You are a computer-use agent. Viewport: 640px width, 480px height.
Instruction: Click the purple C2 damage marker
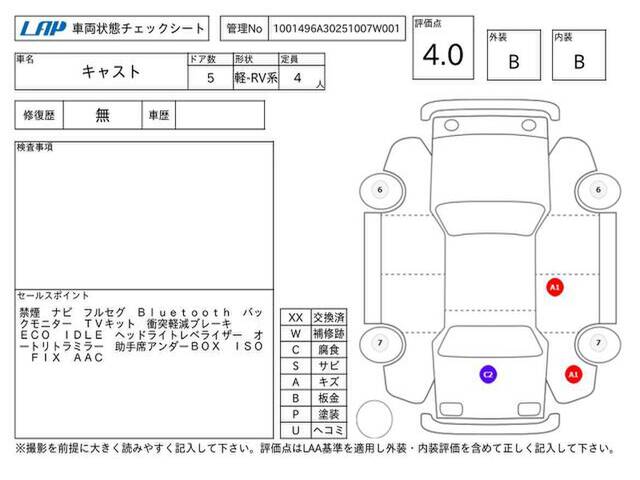[x=488, y=374]
